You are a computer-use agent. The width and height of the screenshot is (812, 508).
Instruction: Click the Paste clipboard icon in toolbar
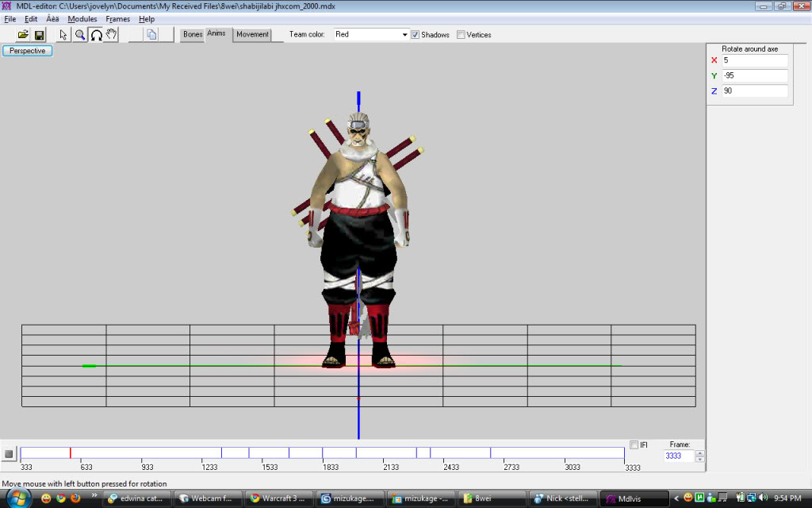[151, 35]
